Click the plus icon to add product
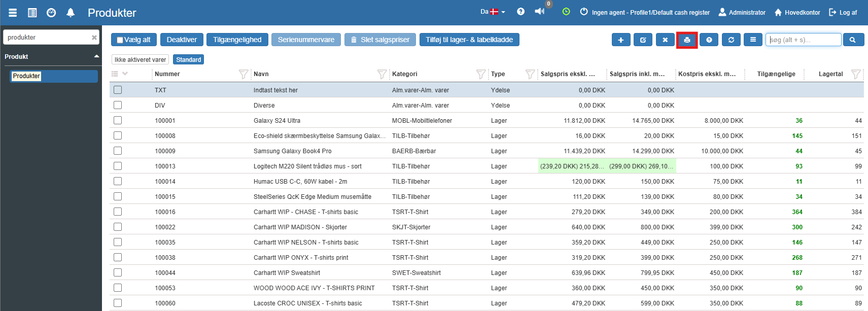Viewport: 868px width, 311px height. (620, 40)
